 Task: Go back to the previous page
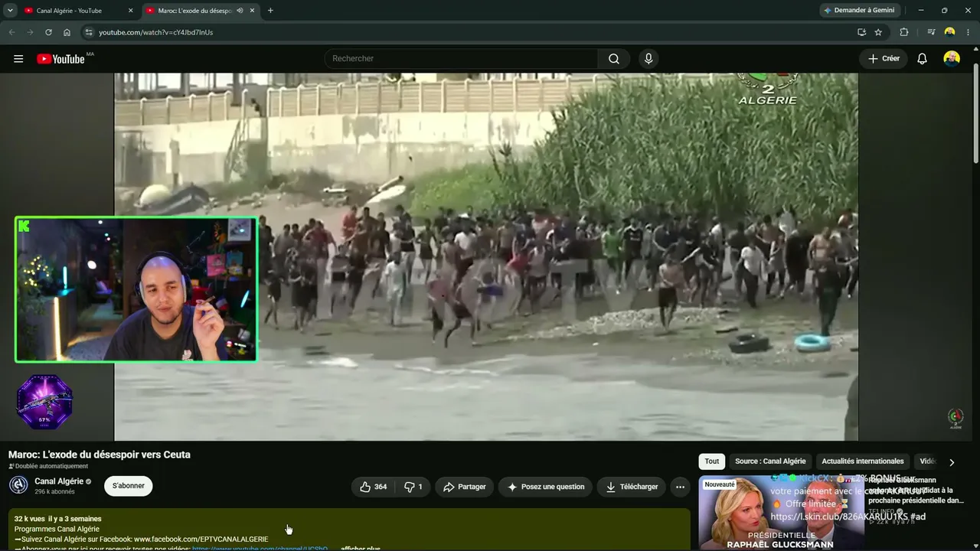(x=11, y=32)
